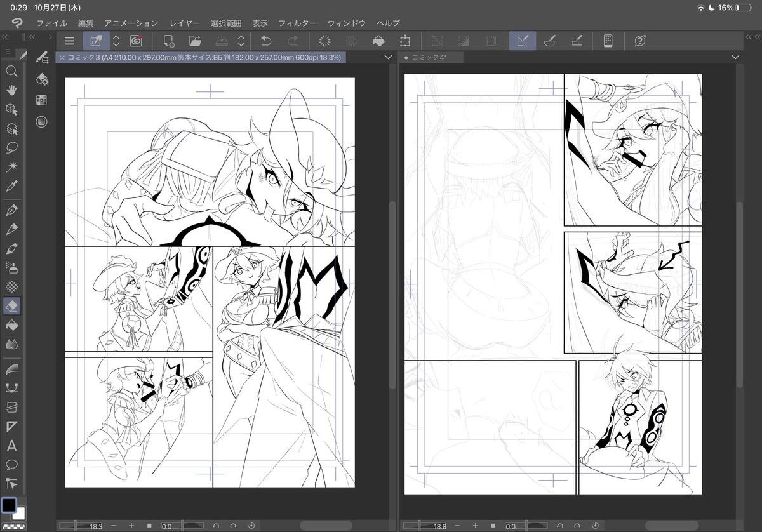Image resolution: width=762 pixels, height=532 pixels.
Task: Select the Zoom magnifier tool
Action: [x=11, y=71]
